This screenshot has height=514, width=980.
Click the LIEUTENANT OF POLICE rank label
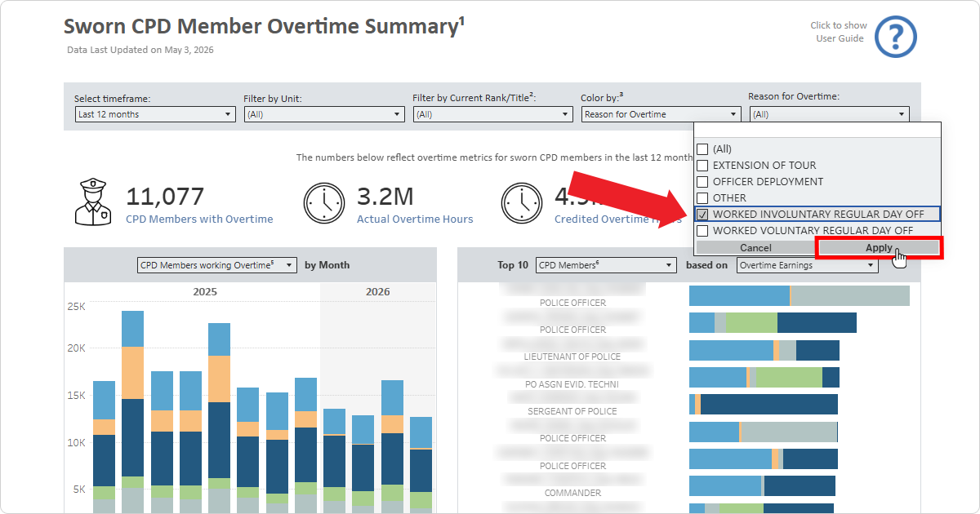(x=572, y=357)
